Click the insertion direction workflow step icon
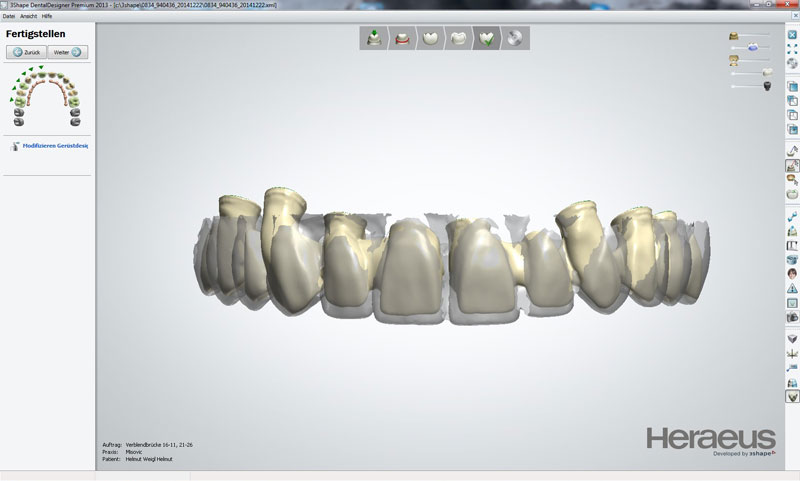Screen dimensions: 800x481 [x=373, y=39]
